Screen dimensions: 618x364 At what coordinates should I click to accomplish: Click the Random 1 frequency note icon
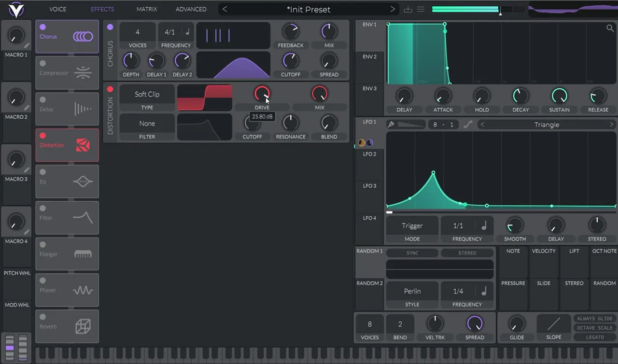[x=484, y=291]
